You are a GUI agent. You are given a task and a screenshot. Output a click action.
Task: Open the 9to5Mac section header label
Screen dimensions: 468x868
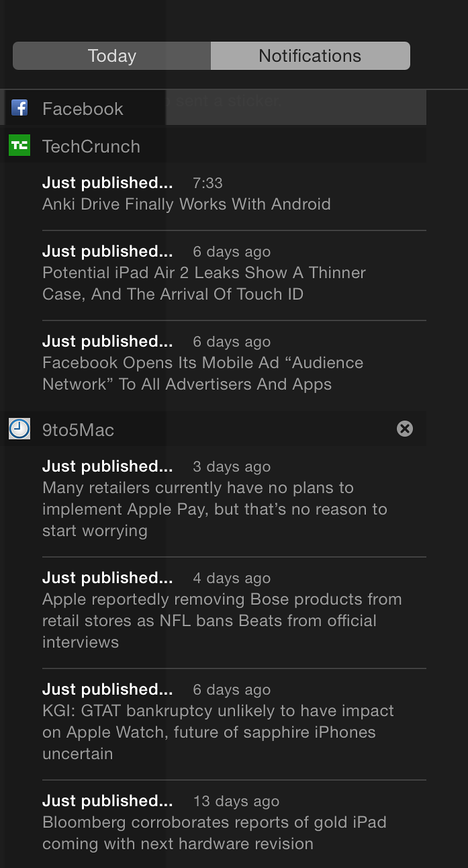click(78, 430)
